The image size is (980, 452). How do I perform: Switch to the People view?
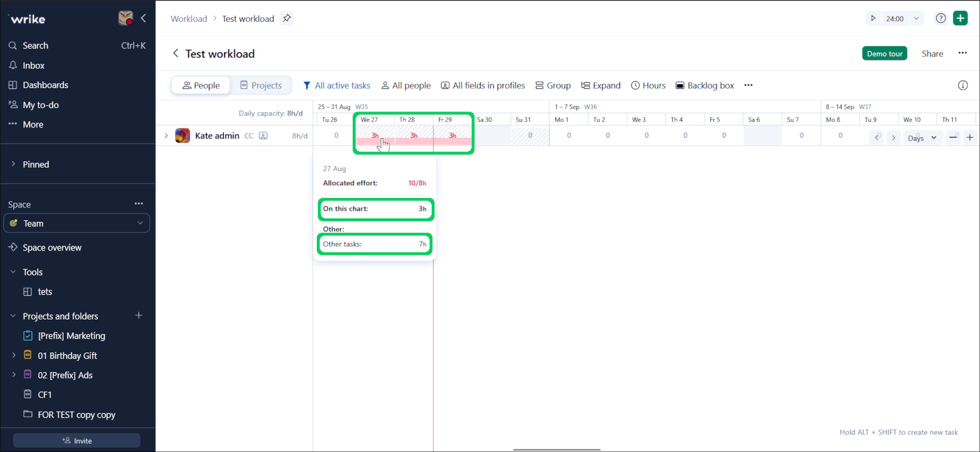tap(201, 85)
